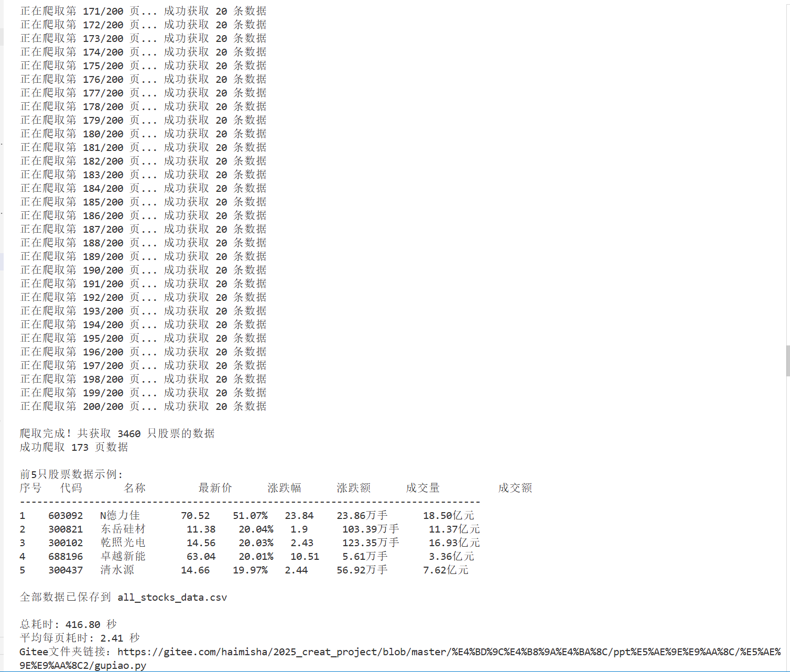Click the Gitee gupiao.py URL
The height and width of the screenshot is (672, 790).
(401, 658)
